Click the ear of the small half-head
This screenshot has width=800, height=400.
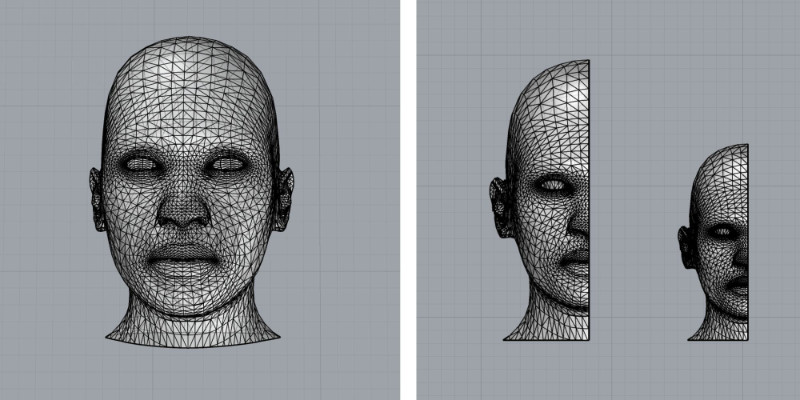click(685, 245)
